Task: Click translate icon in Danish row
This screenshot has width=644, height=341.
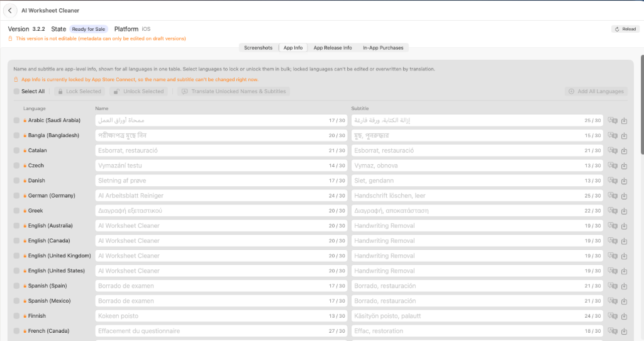Action: coord(613,181)
